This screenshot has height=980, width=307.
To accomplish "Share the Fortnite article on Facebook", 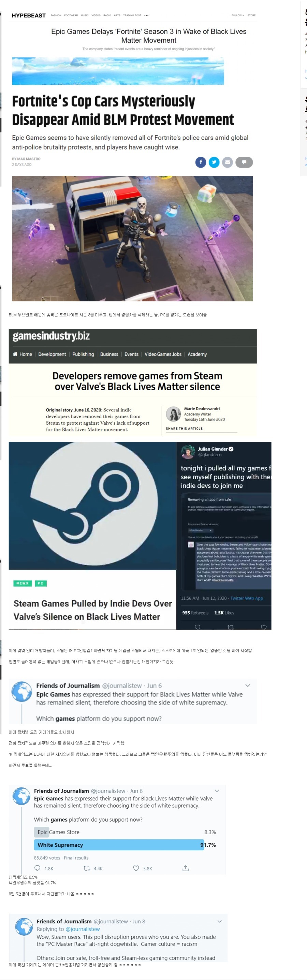I will tap(201, 162).
